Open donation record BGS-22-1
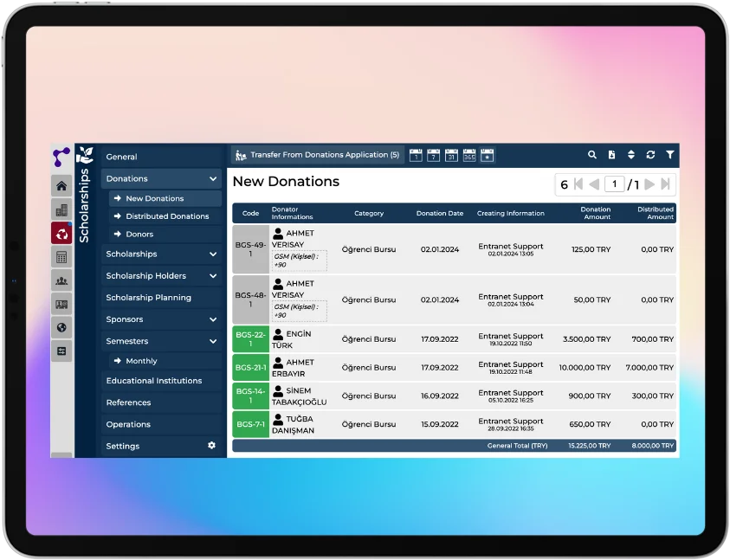Viewport: 730px width, 560px height. pos(250,339)
